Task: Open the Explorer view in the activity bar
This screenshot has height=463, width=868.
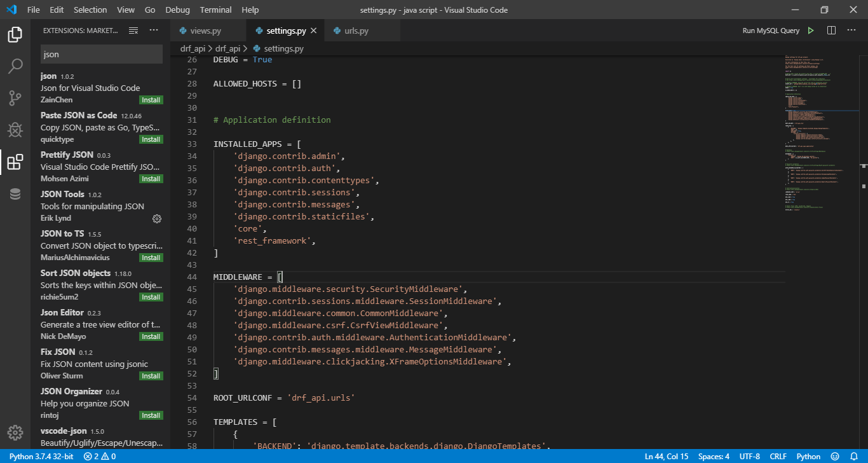Action: click(15, 35)
